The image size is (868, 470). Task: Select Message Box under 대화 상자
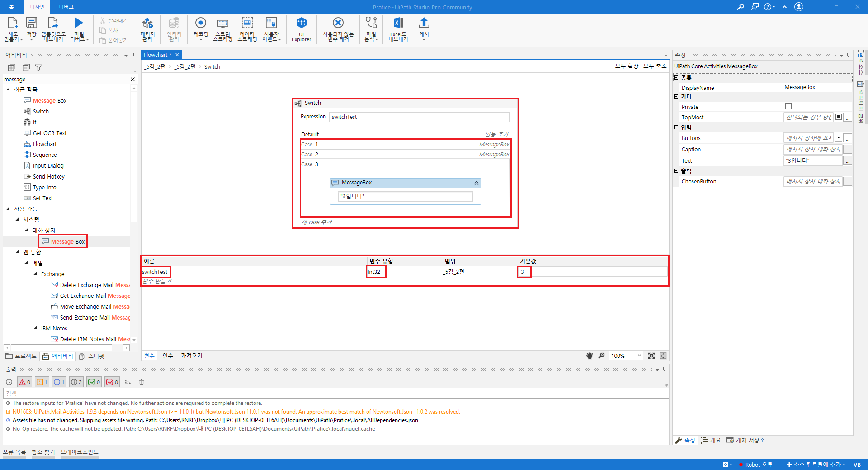click(63, 241)
